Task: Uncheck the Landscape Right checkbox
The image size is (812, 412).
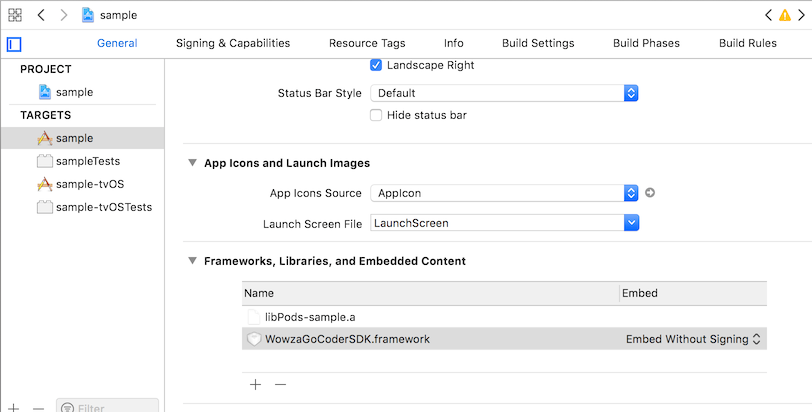Action: (376, 65)
